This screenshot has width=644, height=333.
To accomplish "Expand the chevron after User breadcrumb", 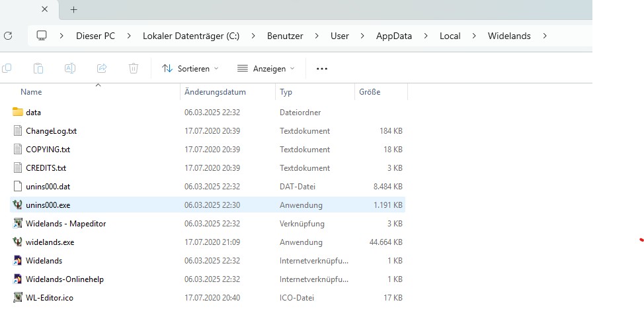I will point(362,36).
